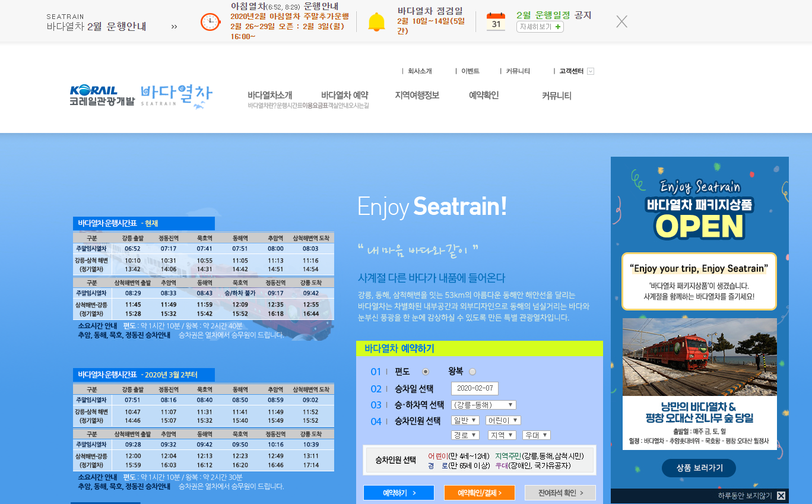Click the 바다열차 예약하기 panel header
The height and width of the screenshot is (504, 812).
click(480, 348)
